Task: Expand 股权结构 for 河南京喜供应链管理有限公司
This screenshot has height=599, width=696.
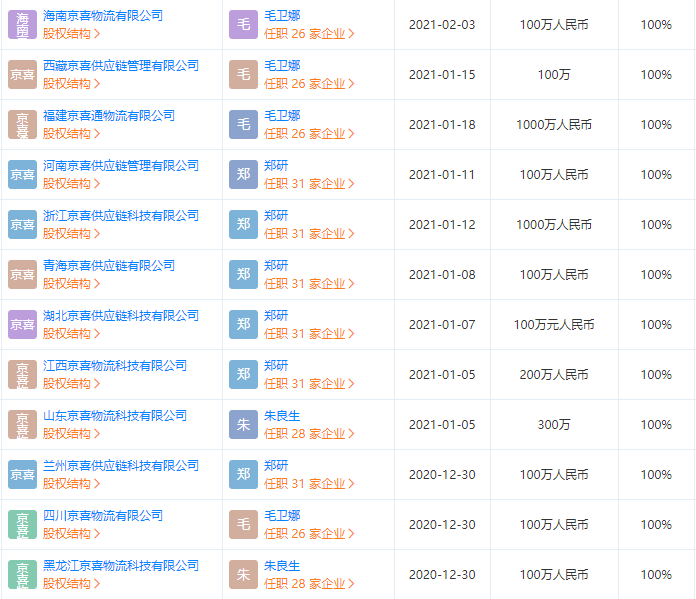Action: click(x=71, y=184)
